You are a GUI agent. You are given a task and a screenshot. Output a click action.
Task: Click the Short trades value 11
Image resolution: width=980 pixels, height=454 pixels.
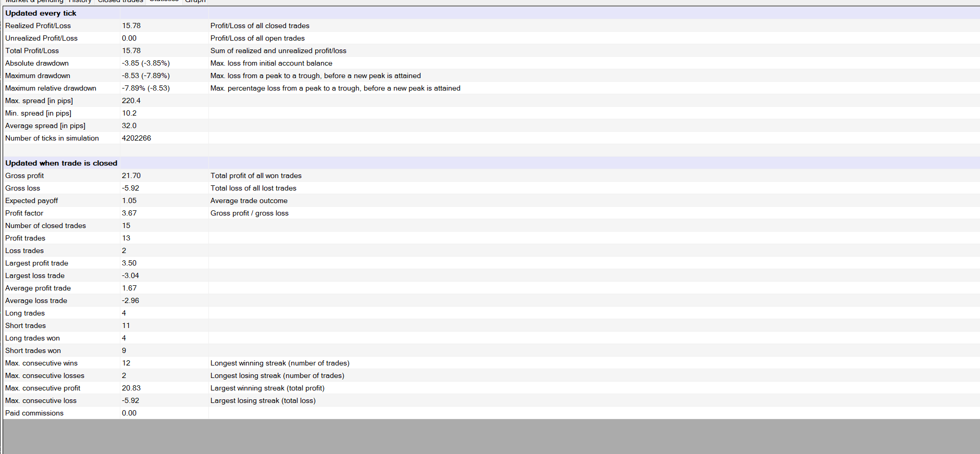pos(126,325)
